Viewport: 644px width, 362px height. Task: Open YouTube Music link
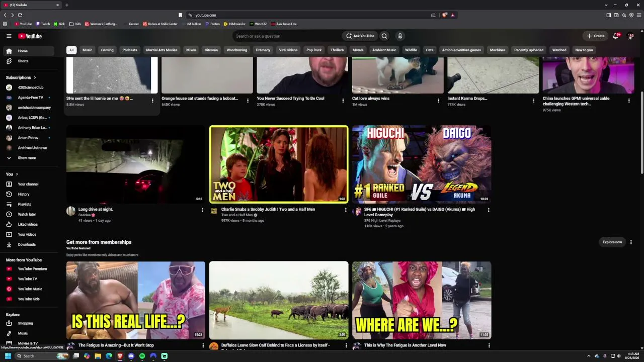[30, 289]
